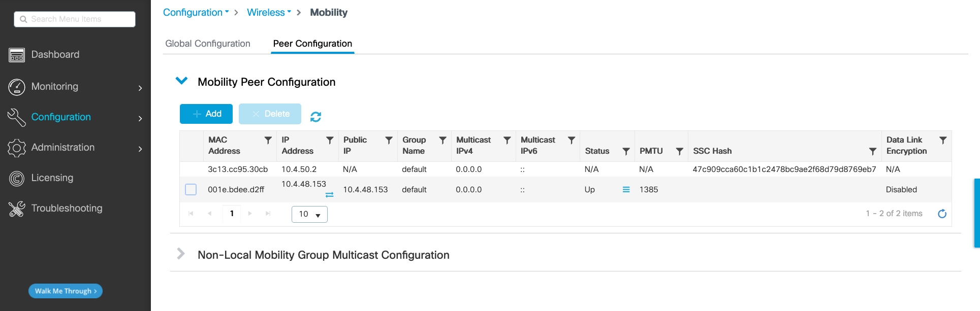Switch to the Global Configuration tab
The height and width of the screenshot is (311, 980).
pyautogui.click(x=207, y=44)
